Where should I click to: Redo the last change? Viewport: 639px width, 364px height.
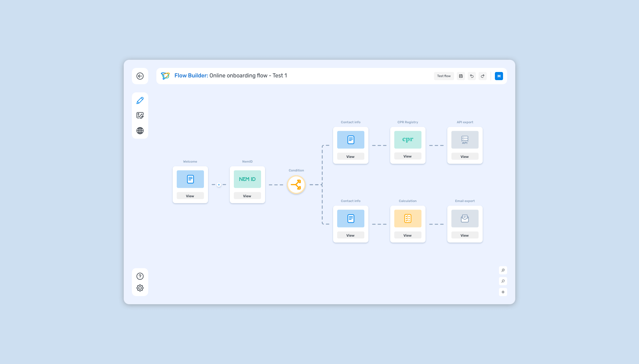click(x=483, y=76)
